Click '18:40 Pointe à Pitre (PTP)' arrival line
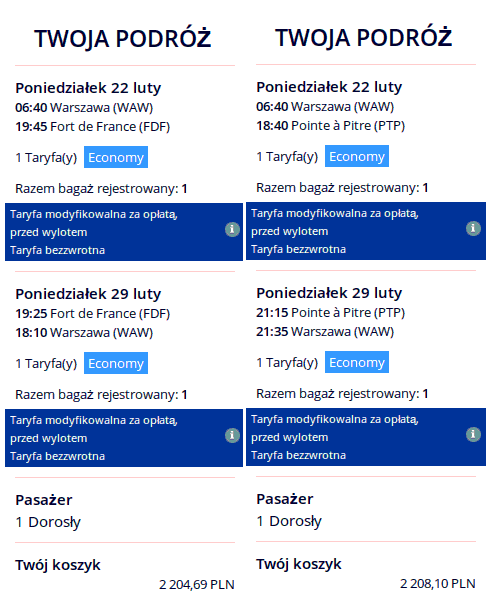The image size is (488, 597). [330, 126]
